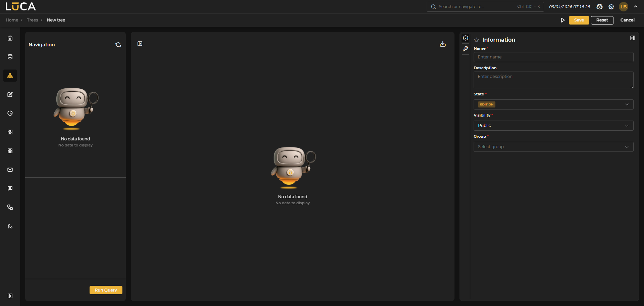Click the wrench settings tab icon
The width and height of the screenshot is (644, 306).
pyautogui.click(x=466, y=49)
